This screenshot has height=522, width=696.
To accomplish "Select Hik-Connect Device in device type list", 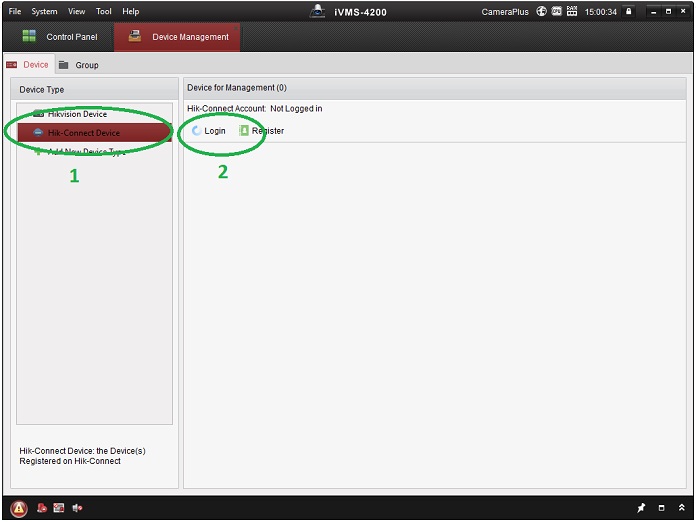I will point(94,133).
